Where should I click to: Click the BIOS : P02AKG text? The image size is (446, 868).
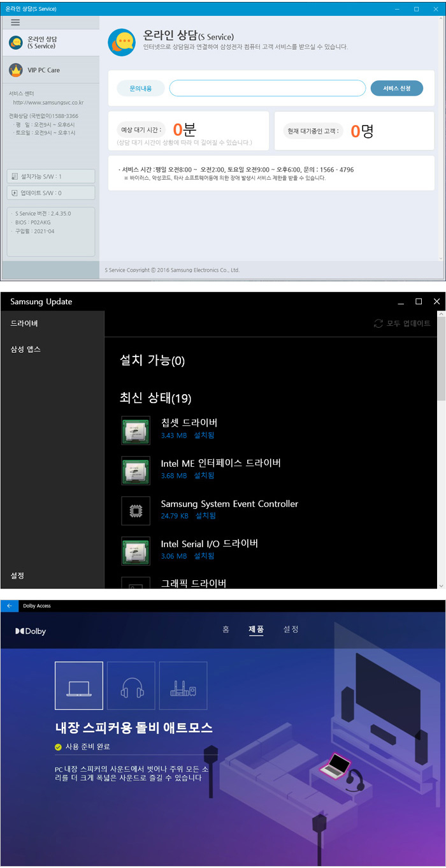coord(32,223)
